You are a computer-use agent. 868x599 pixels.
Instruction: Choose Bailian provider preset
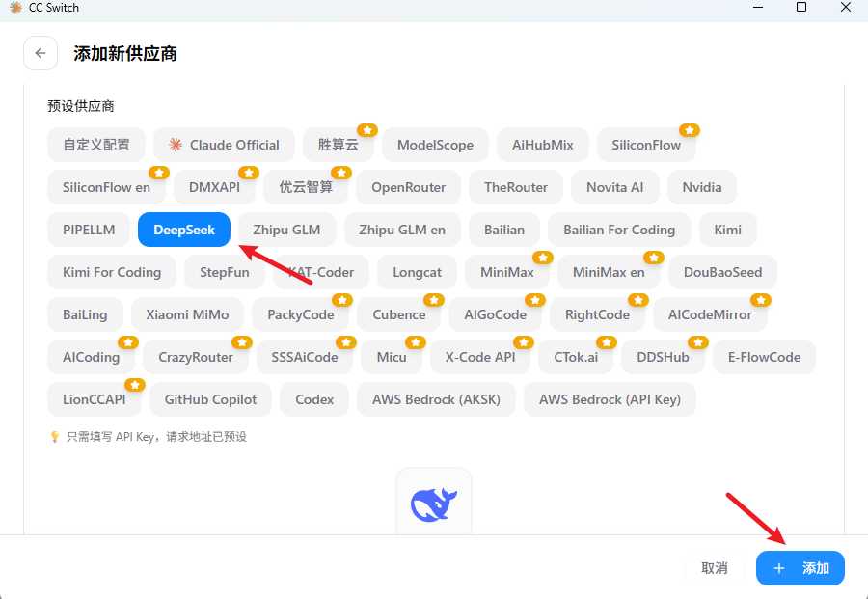pyautogui.click(x=504, y=230)
